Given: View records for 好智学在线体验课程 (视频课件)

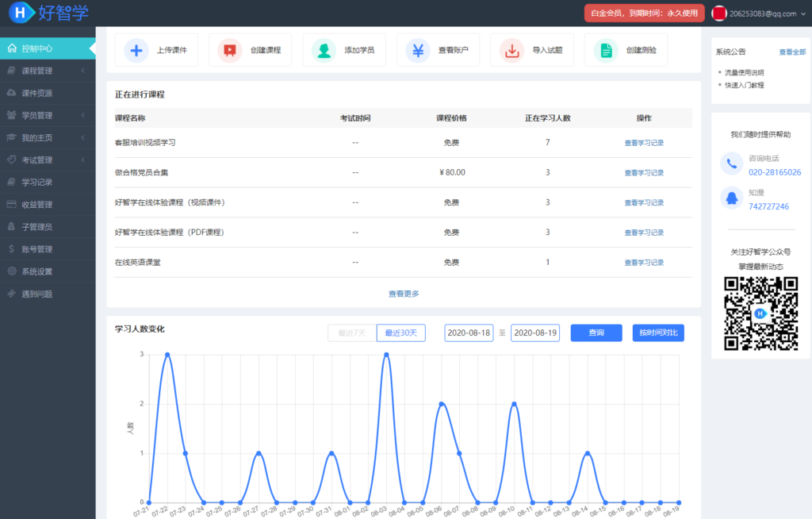Looking at the screenshot, I should point(644,202).
